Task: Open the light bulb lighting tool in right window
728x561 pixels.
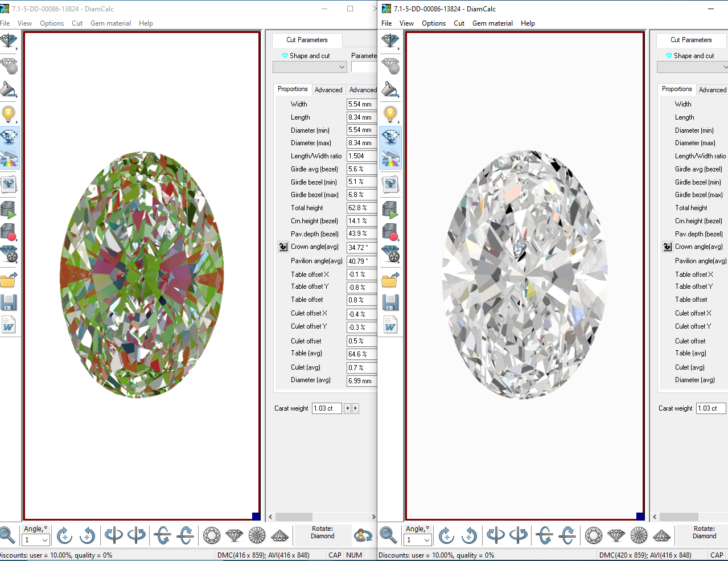Action: coord(390,114)
